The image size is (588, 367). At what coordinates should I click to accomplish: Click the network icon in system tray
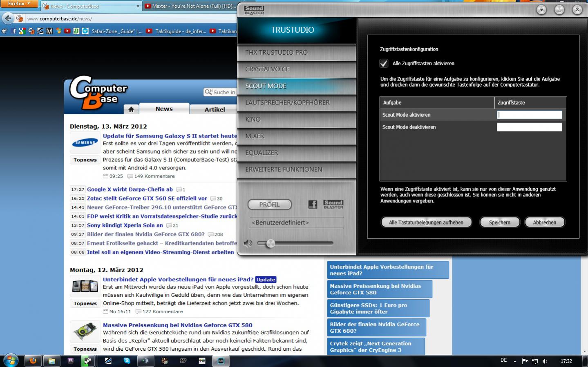[535, 361]
